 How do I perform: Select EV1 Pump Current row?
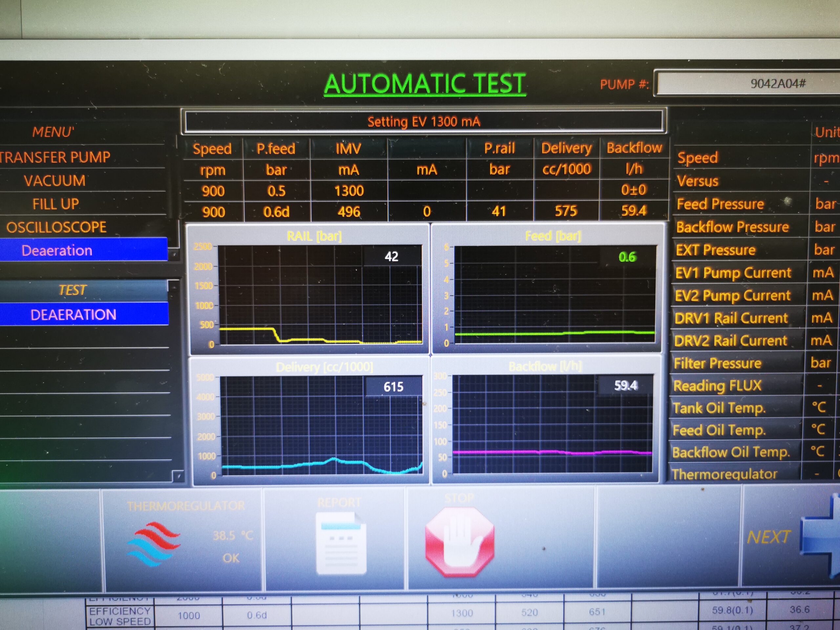tap(733, 273)
